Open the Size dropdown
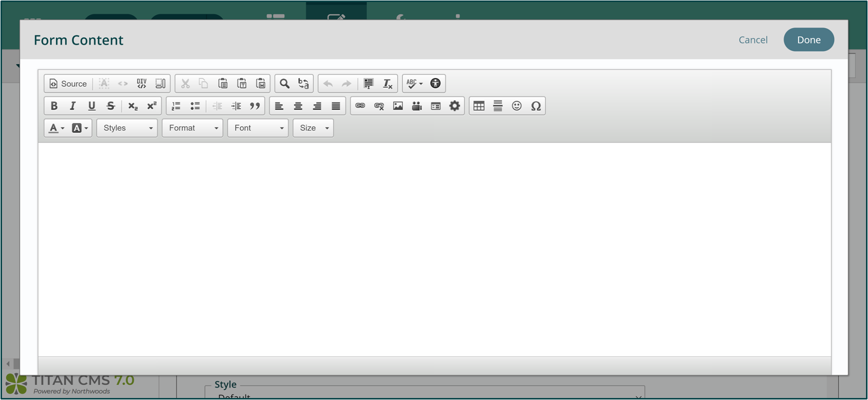868x400 pixels. 313,128
